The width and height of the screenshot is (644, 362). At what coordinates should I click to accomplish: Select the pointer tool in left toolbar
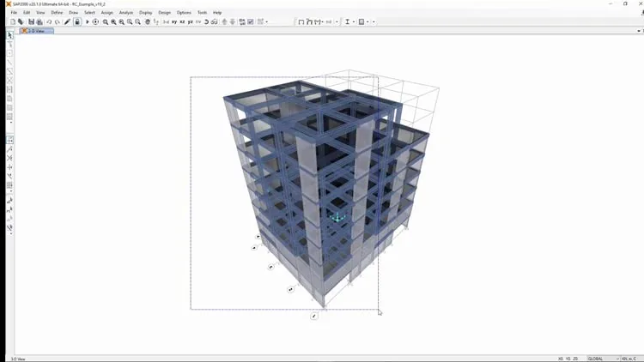(9, 35)
